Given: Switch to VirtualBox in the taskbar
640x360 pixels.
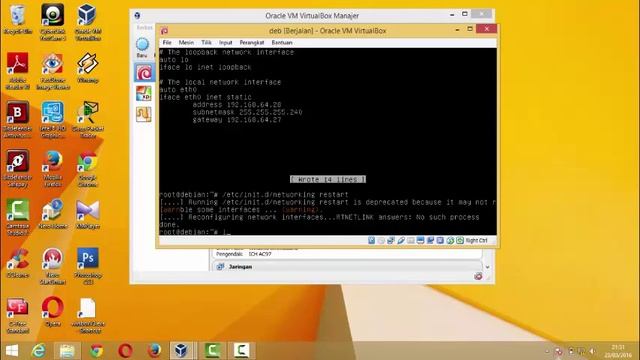Looking at the screenshot, I should [181, 351].
